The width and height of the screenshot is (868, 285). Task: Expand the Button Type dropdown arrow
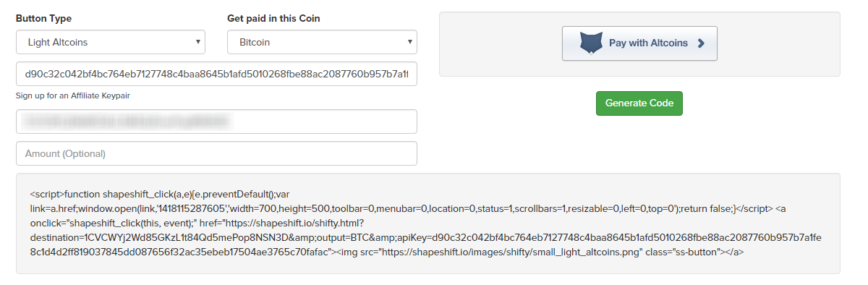(x=197, y=42)
